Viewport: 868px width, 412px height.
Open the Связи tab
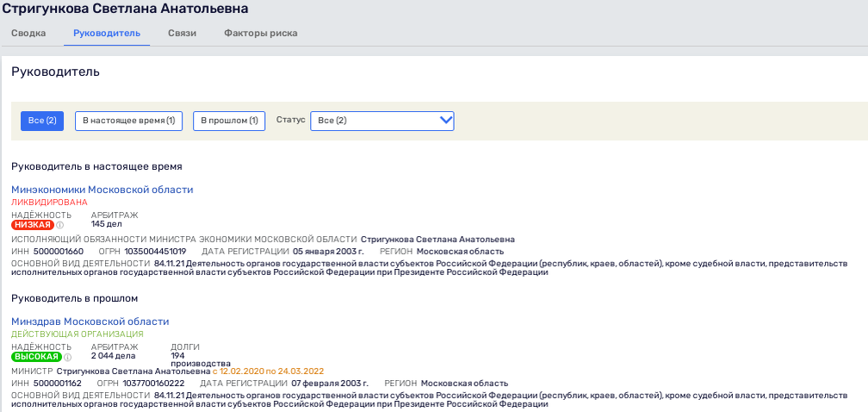click(183, 34)
